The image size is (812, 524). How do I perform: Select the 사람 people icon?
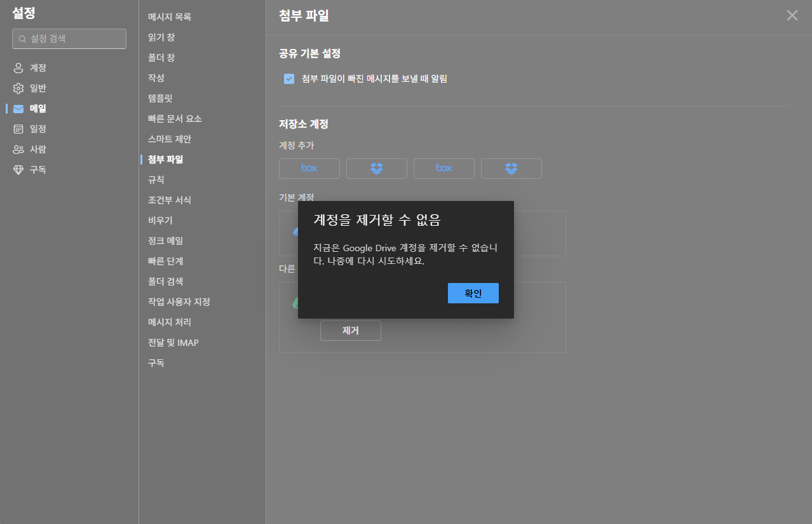pos(18,149)
